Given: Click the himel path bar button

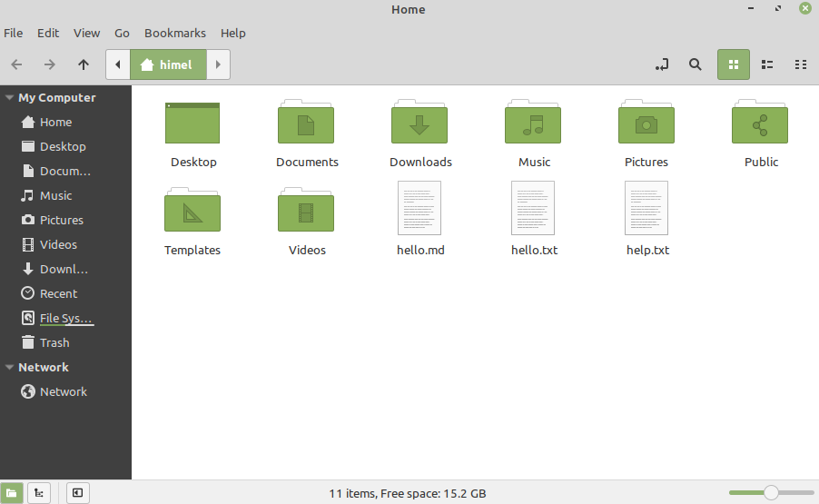Looking at the screenshot, I should (168, 64).
